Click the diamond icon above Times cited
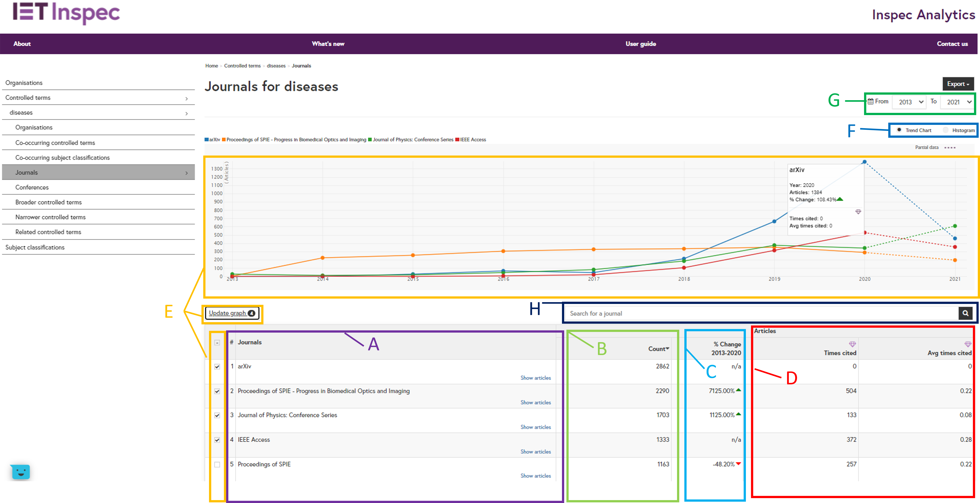This screenshot has width=980, height=503. point(852,344)
